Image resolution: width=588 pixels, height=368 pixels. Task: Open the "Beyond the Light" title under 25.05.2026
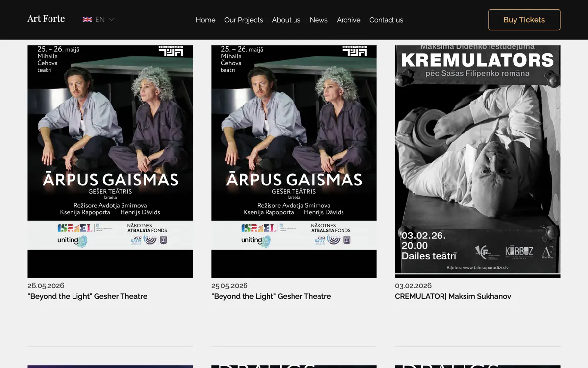coord(271,296)
